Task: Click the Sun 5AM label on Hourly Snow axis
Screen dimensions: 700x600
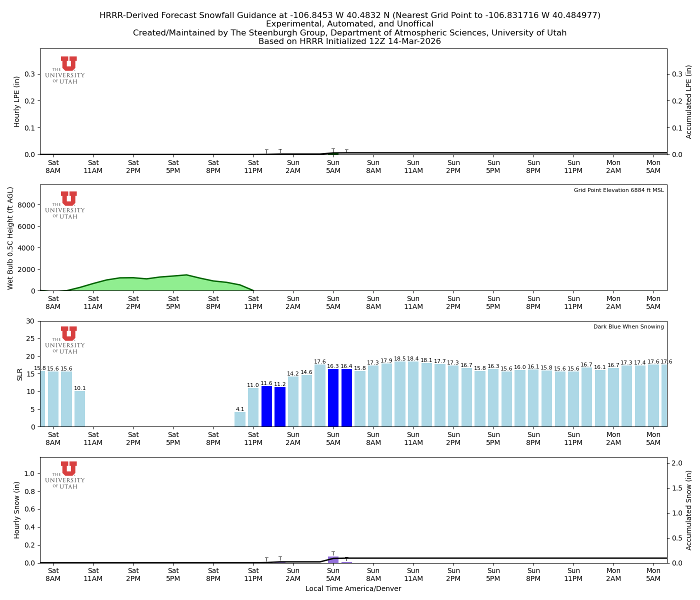Action: [333, 573]
